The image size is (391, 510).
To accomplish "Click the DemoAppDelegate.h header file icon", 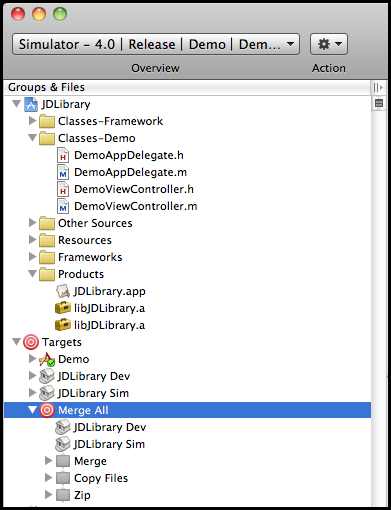I will tap(63, 155).
